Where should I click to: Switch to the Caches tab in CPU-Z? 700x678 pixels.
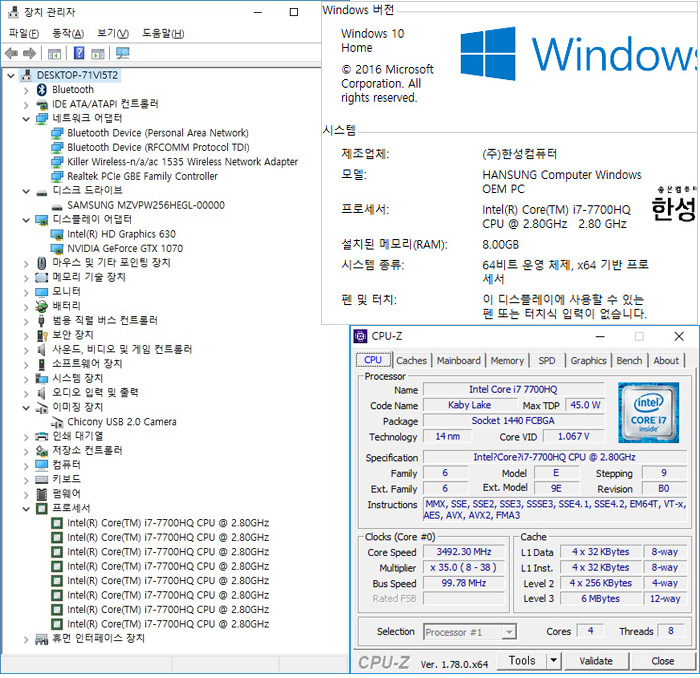tap(412, 361)
